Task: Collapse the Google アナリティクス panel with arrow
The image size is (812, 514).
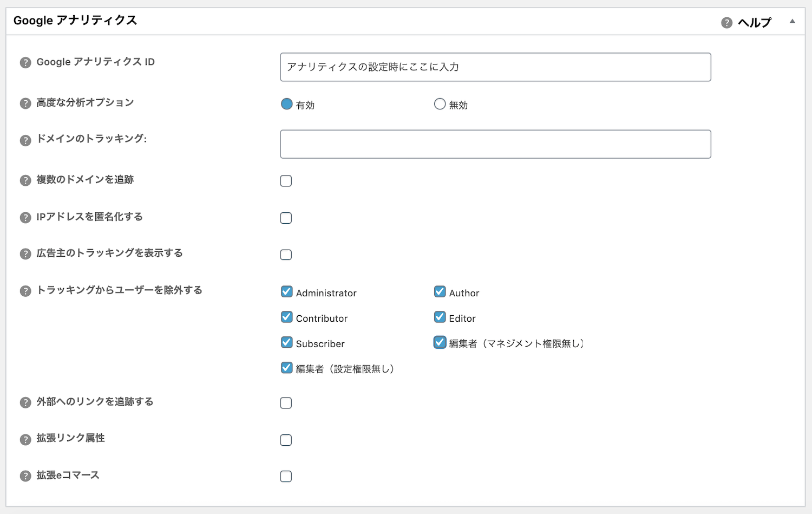Action: tap(793, 22)
